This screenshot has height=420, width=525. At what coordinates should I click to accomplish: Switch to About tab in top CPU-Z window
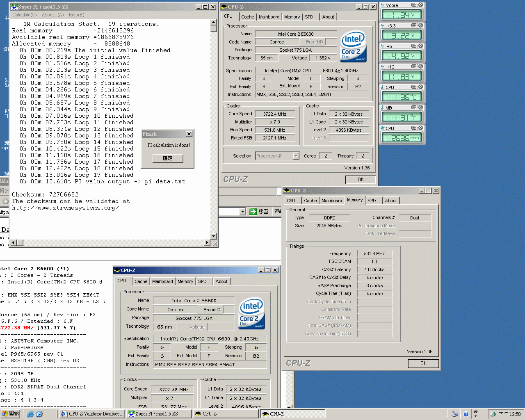coord(328,17)
